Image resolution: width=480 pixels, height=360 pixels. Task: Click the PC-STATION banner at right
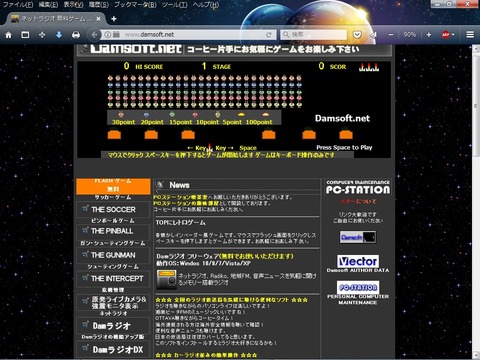pyautogui.click(x=358, y=188)
